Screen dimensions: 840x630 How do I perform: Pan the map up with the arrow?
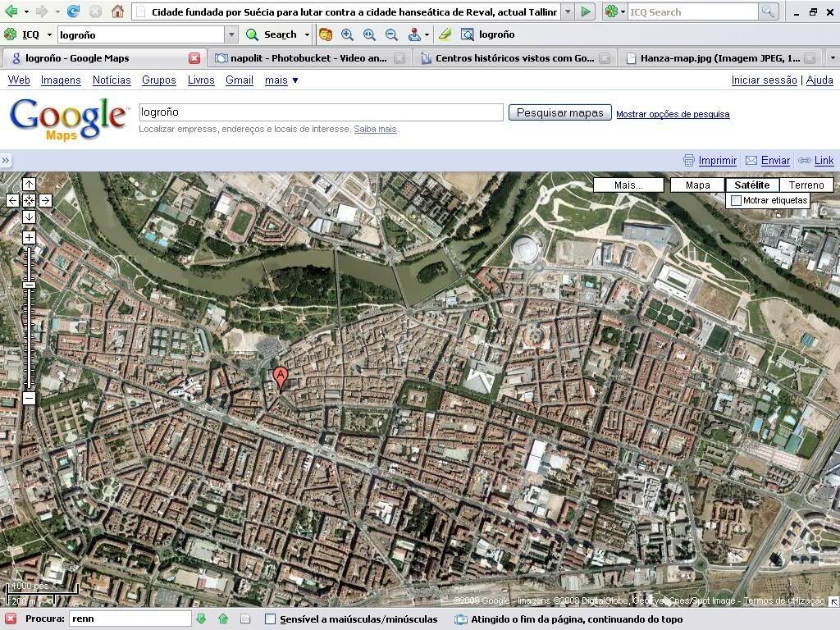29,185
